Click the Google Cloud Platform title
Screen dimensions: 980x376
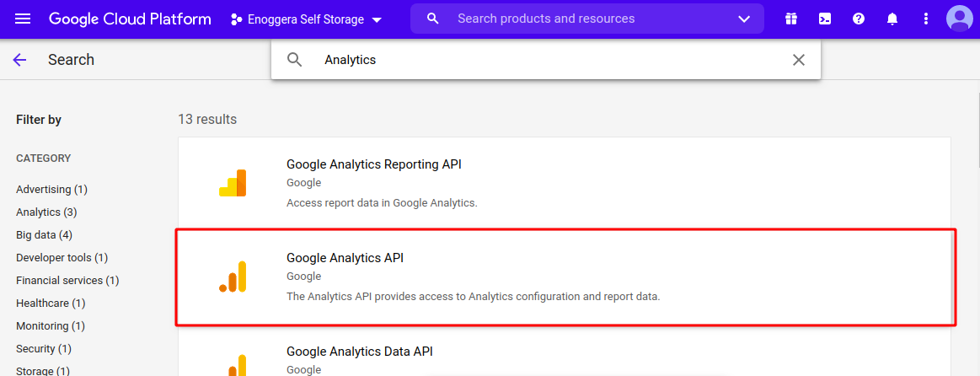130,19
